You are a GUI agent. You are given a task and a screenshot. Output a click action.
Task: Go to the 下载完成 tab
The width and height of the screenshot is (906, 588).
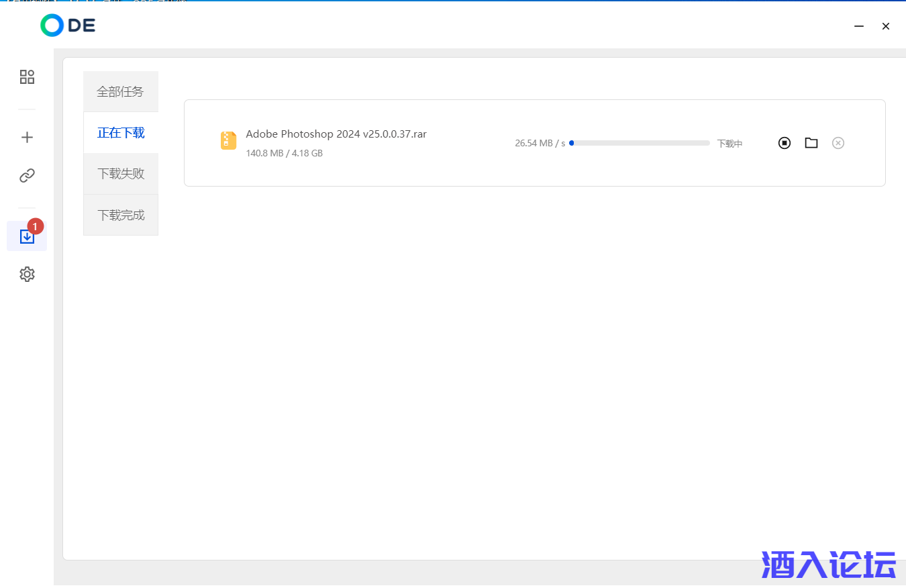pos(121,215)
